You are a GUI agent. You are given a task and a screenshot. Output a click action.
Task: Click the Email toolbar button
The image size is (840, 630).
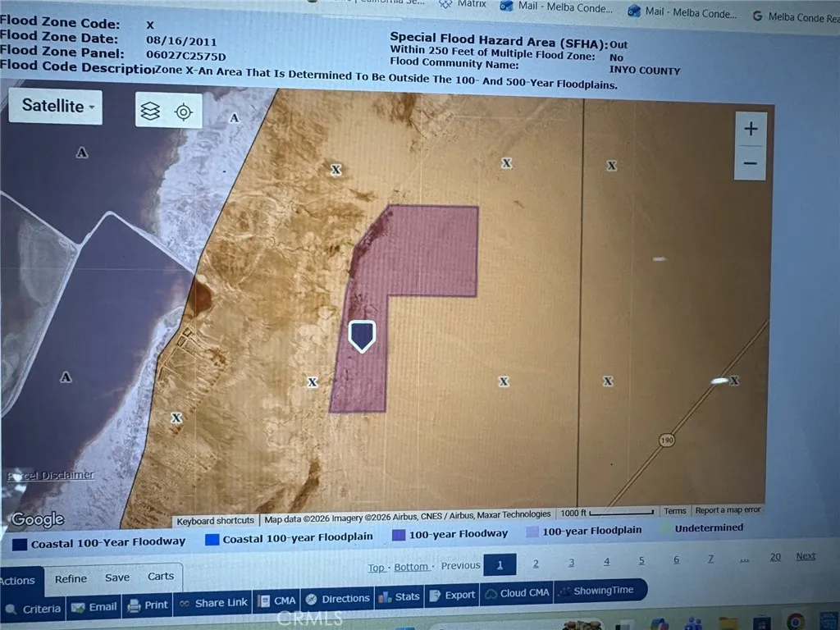(94, 607)
